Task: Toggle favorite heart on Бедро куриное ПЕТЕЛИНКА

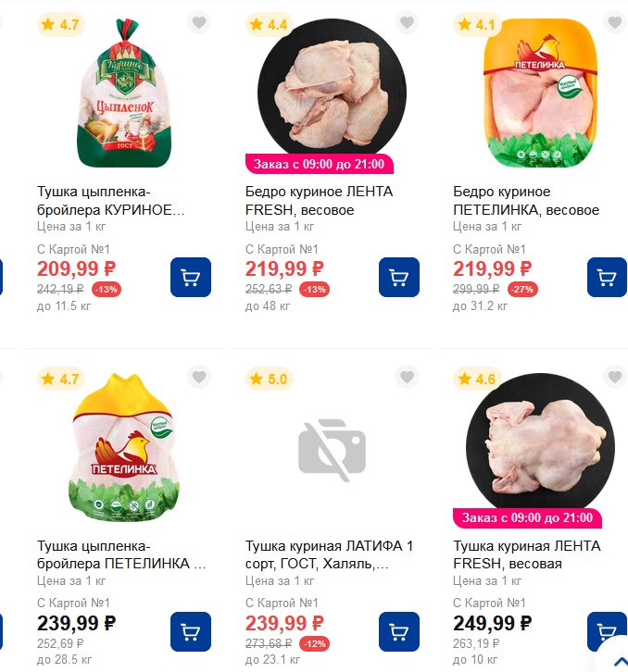Action: coord(615,22)
